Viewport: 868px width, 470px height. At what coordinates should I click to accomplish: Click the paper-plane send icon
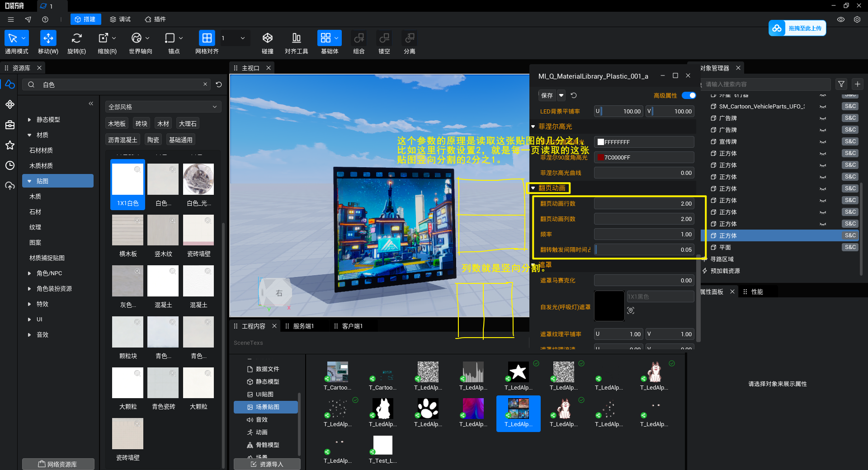[28, 19]
